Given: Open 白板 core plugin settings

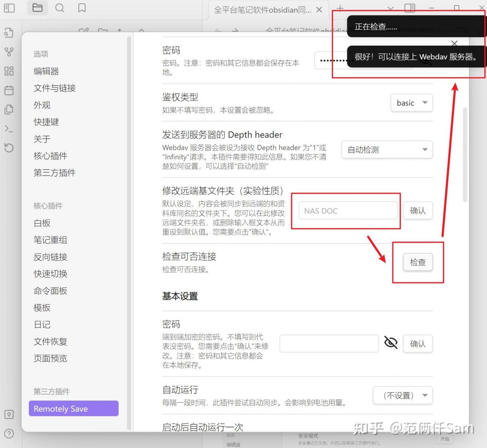Looking at the screenshot, I should coord(42,223).
